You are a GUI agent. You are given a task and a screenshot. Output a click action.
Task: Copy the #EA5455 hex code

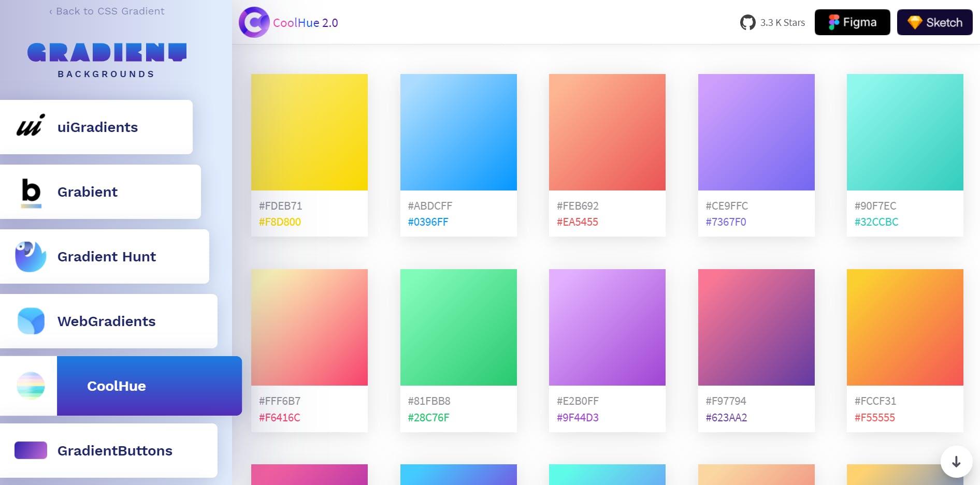[577, 222]
